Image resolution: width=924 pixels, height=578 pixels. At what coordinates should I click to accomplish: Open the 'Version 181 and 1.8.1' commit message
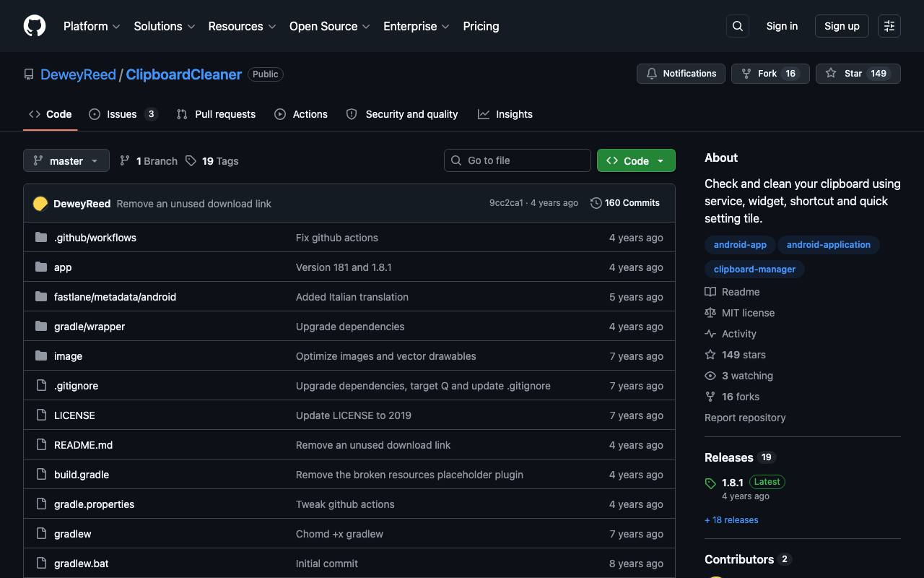tap(344, 267)
